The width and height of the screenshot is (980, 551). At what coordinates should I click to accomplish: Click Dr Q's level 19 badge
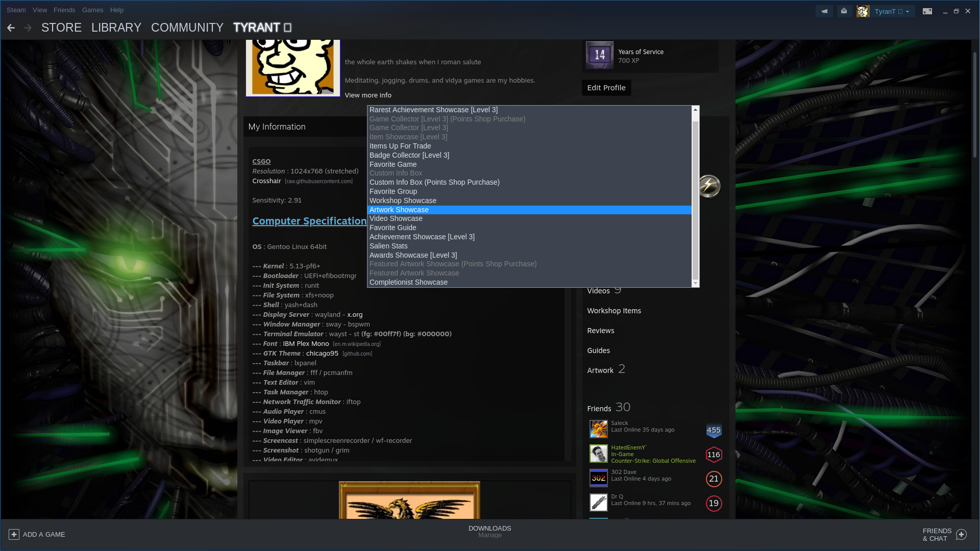(x=714, y=504)
